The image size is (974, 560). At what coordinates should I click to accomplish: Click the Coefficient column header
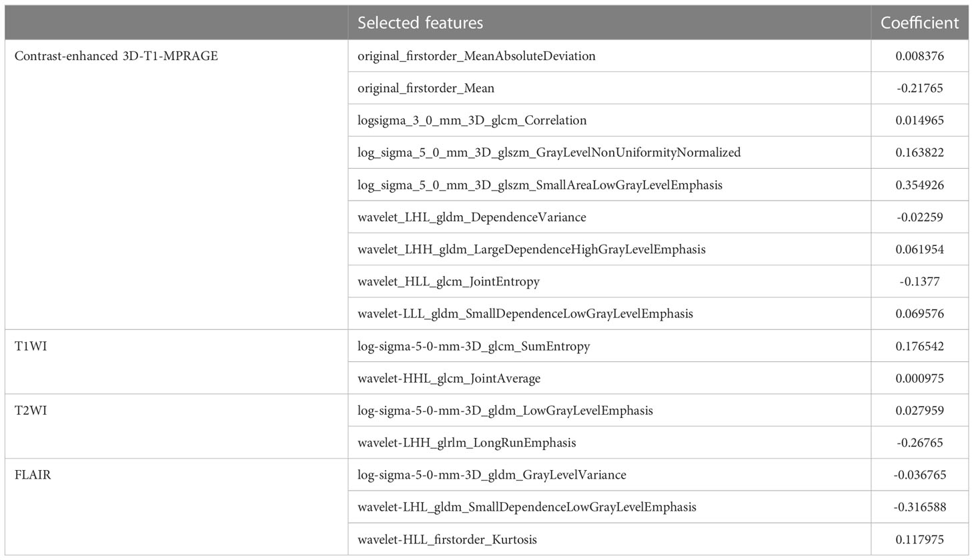(x=919, y=23)
